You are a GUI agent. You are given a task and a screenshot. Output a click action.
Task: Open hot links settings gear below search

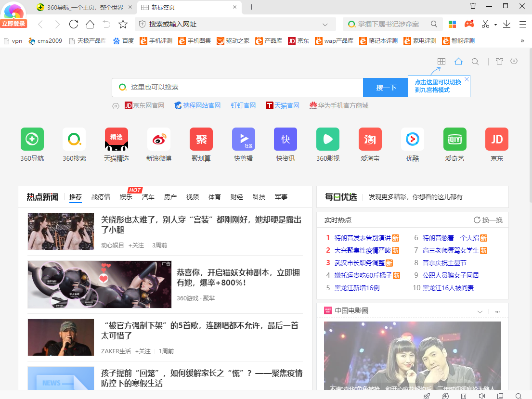pos(116,106)
